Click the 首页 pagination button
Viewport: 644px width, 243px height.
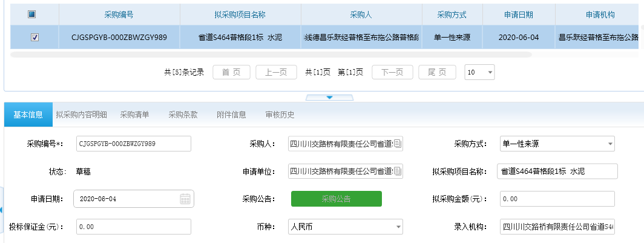click(231, 72)
